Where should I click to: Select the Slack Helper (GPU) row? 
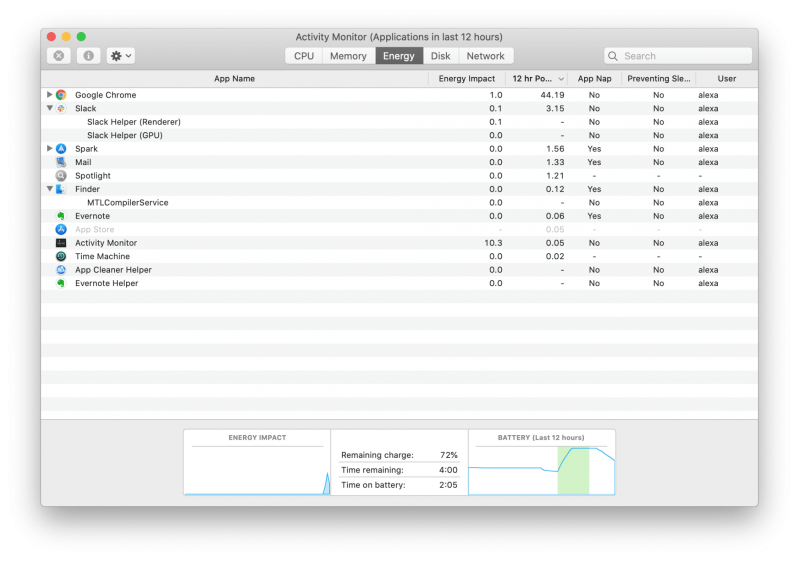pos(399,135)
